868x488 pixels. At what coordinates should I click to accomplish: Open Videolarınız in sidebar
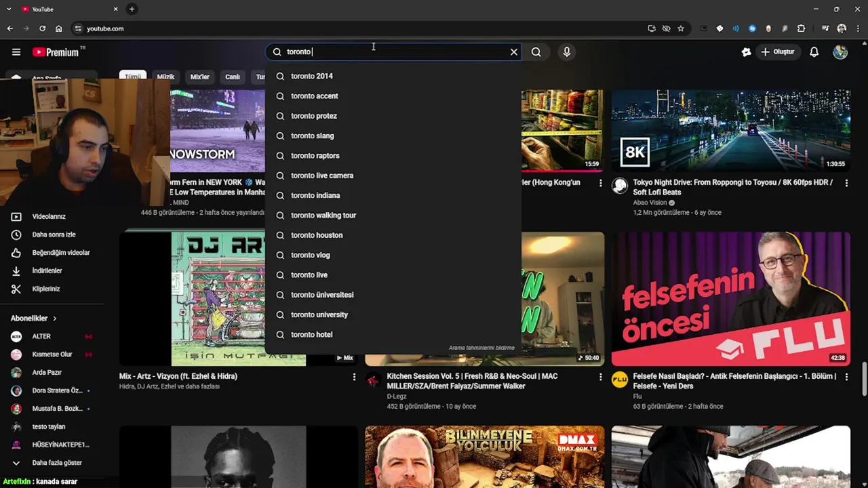pyautogui.click(x=49, y=216)
